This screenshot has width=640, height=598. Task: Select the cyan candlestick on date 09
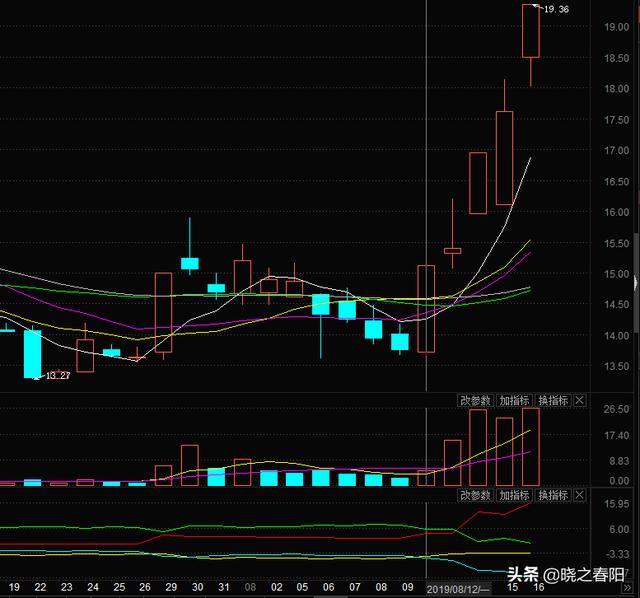[x=400, y=342]
